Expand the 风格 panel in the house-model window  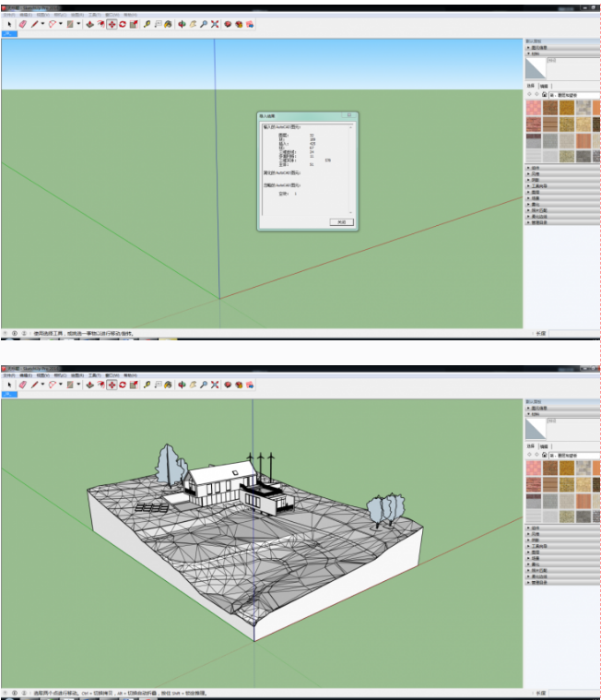click(562, 534)
